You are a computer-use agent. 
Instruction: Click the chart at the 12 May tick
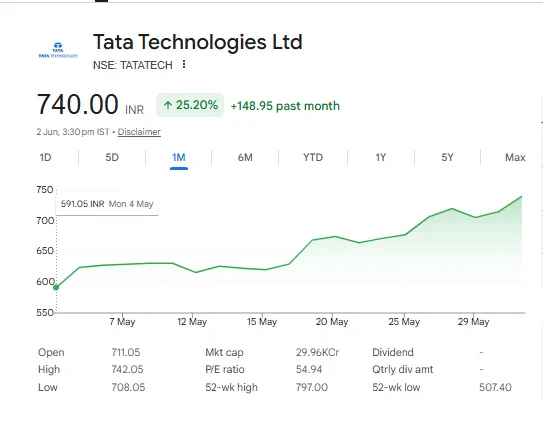pos(192,271)
